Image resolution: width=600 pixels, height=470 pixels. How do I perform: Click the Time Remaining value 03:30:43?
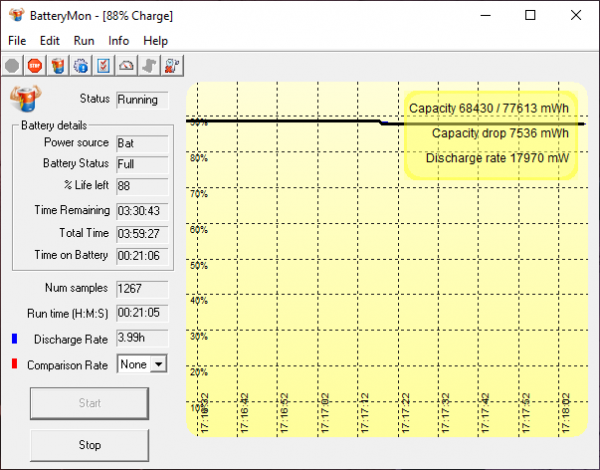click(142, 211)
